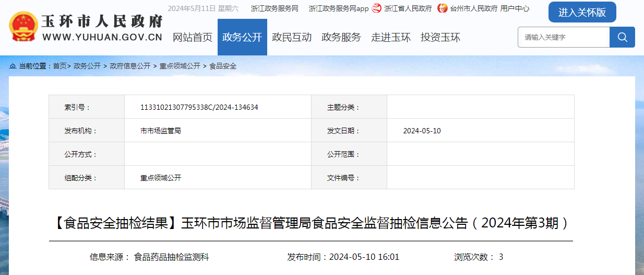Screen dimensions: 644x275
Task: Click the 主题分类 label cell
Action: point(349,107)
